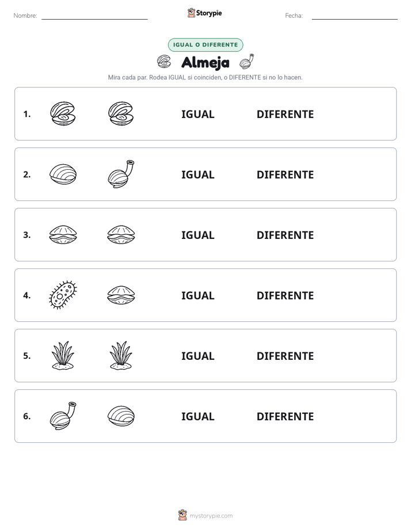Choose IGUAL for row 1
411x532 pixels.
pos(197,115)
